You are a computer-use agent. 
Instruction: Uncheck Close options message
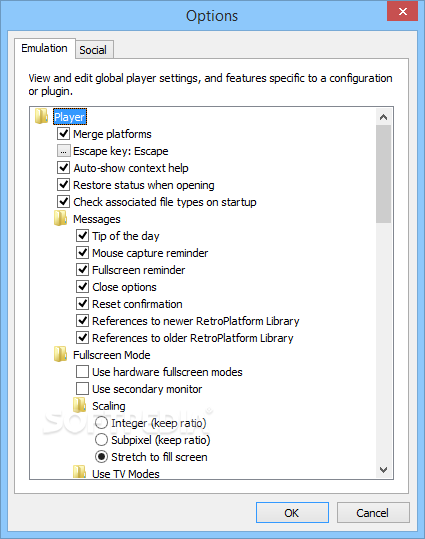coord(83,287)
